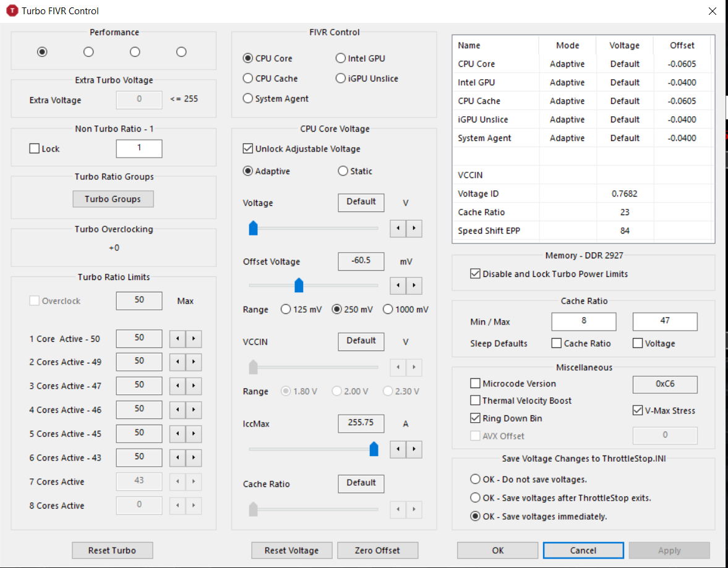Increase 5 Cores Active ratio with right arrow

[194, 434]
